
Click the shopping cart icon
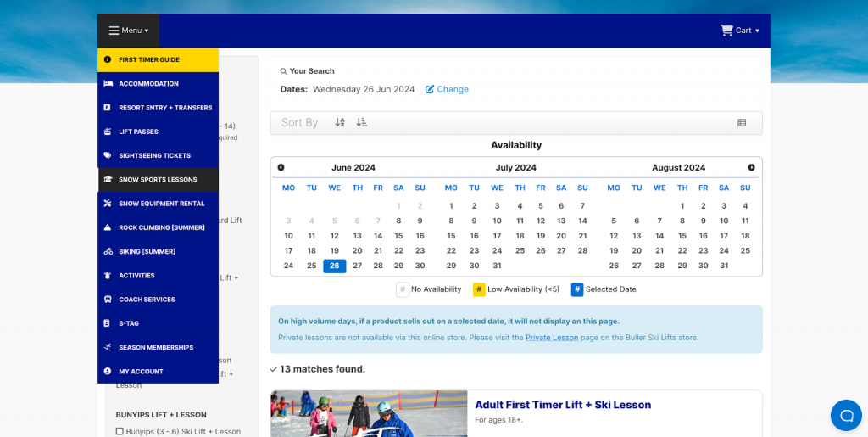(726, 31)
